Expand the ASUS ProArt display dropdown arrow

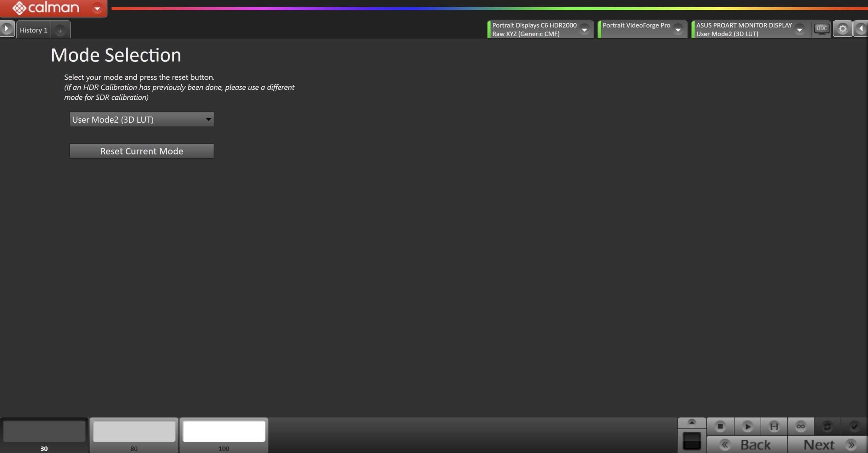click(799, 30)
